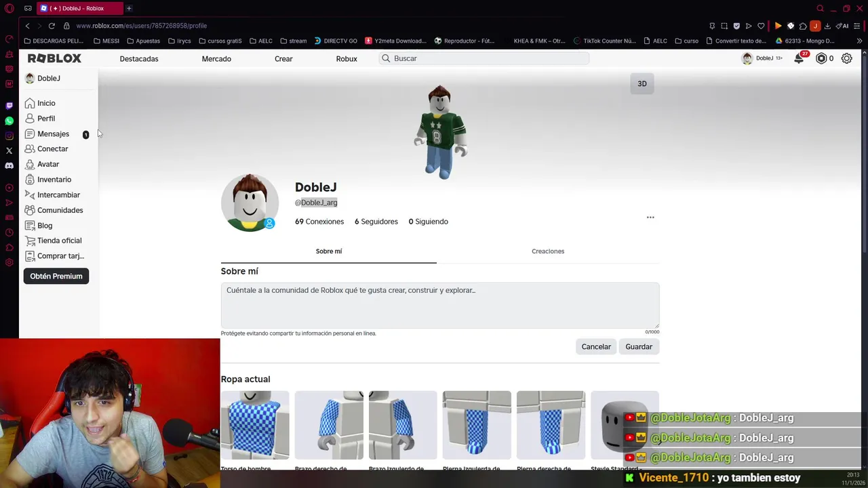The image size is (868, 488).
Task: Open the MESSI bookmarks folder
Action: pos(106,41)
